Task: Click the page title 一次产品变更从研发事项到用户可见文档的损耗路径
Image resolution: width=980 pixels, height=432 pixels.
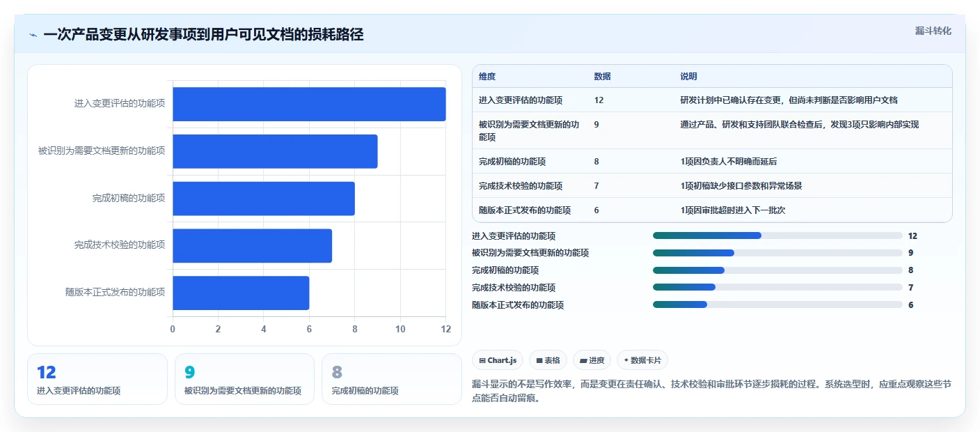Action: pos(203,35)
